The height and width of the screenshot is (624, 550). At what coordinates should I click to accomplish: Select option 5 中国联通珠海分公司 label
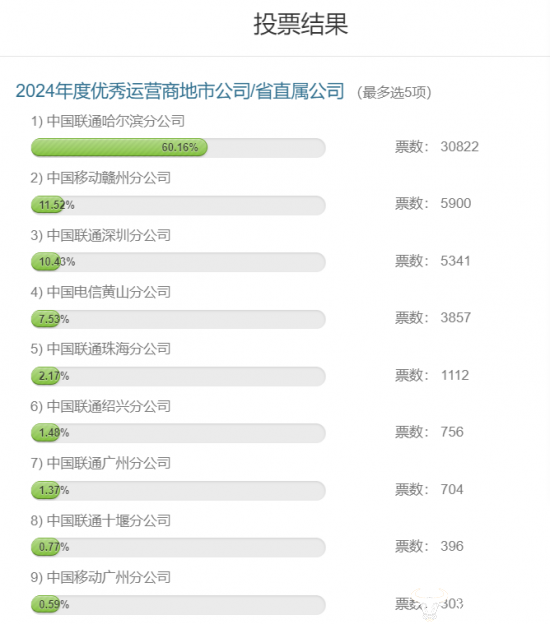click(x=101, y=349)
